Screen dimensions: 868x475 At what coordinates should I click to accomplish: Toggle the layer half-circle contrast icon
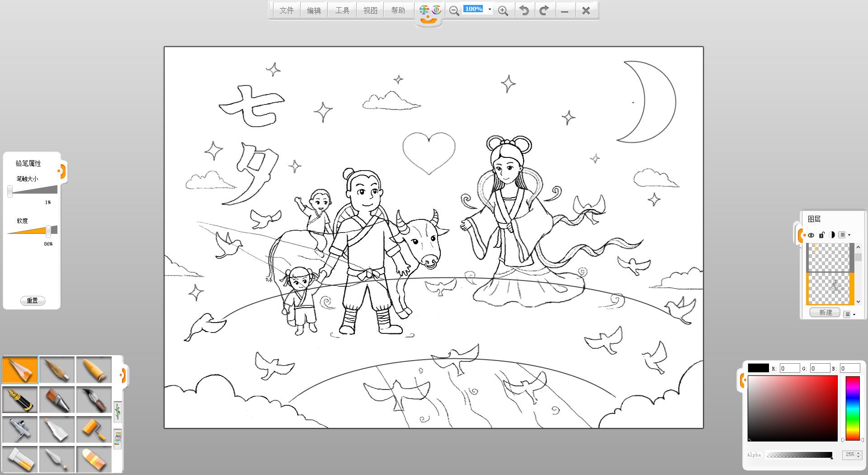pyautogui.click(x=831, y=235)
